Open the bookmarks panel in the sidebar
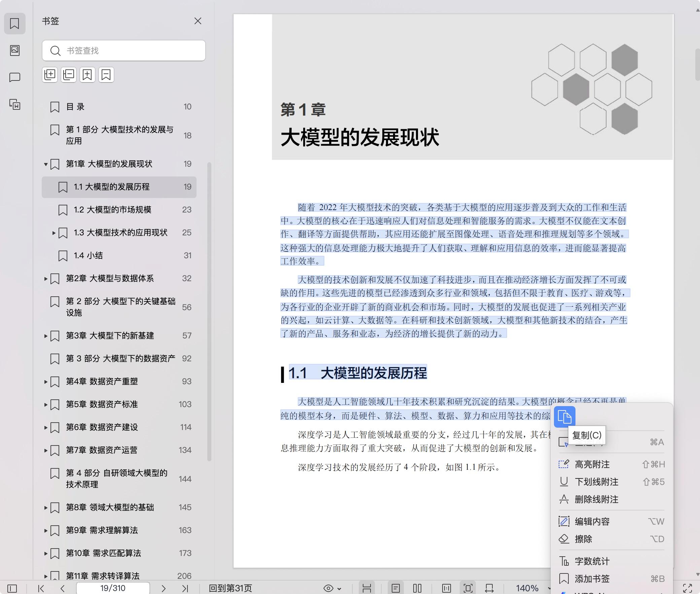This screenshot has width=700, height=594. [x=15, y=24]
